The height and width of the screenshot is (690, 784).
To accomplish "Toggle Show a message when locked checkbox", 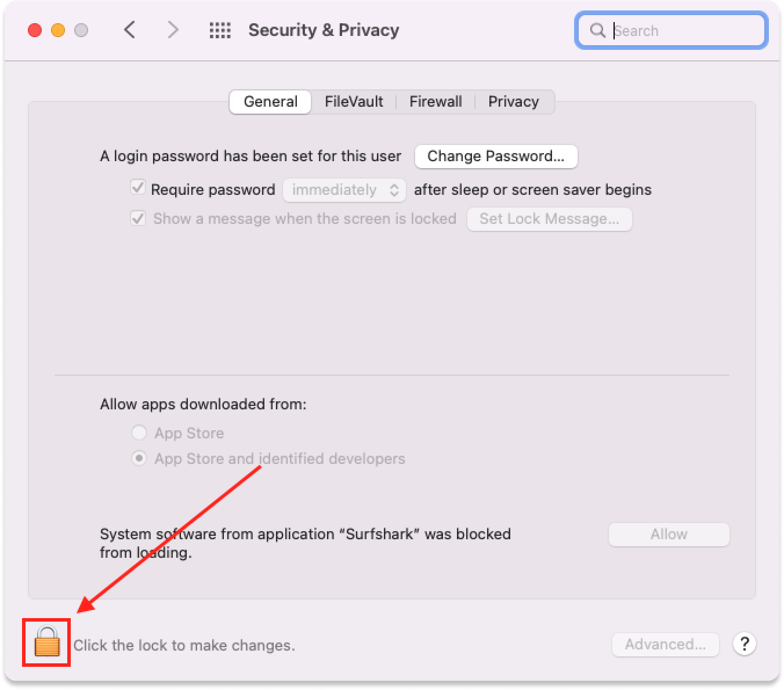I will click(138, 219).
